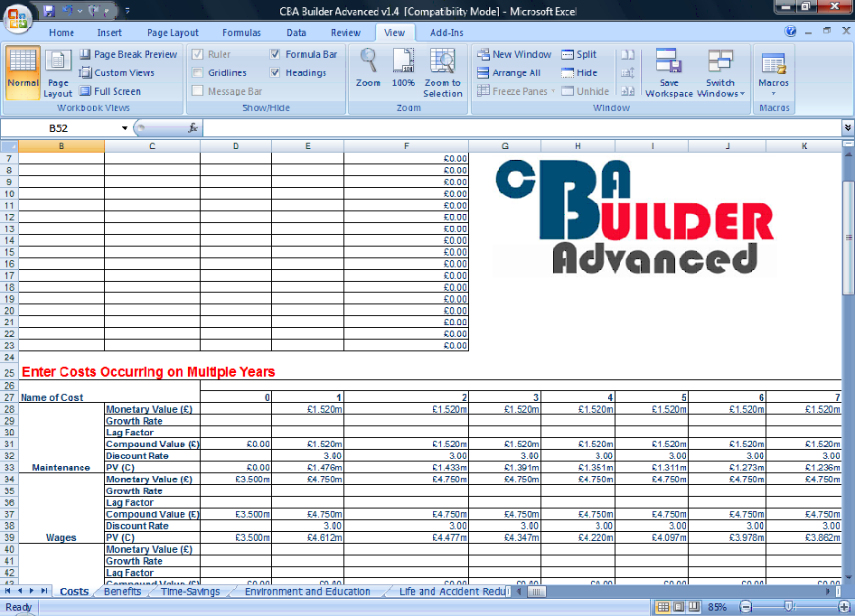Disable the Headings checkbox
Image resolution: width=855 pixels, height=616 pixels.
(x=276, y=73)
